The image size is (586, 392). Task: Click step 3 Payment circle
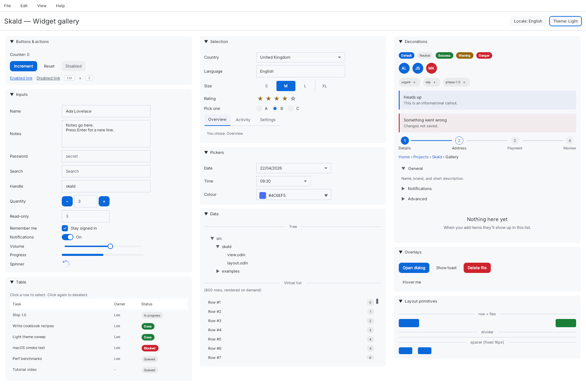tap(515, 141)
